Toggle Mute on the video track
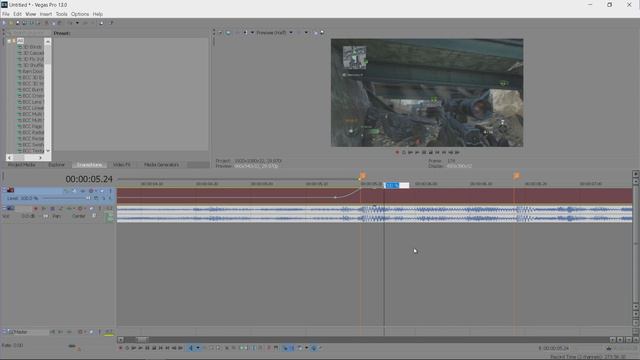This screenshot has width=640, height=360. pos(102,191)
